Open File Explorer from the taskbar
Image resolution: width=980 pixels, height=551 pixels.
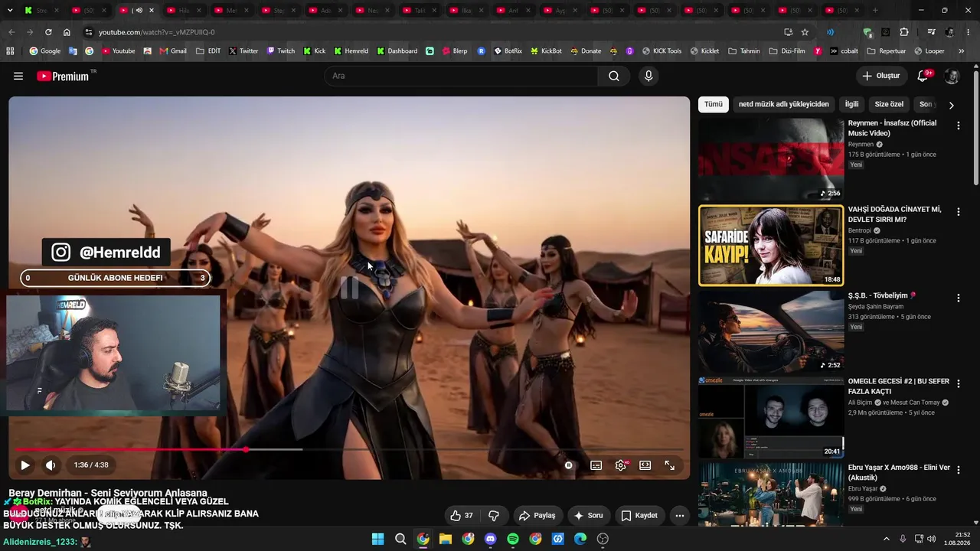click(446, 539)
